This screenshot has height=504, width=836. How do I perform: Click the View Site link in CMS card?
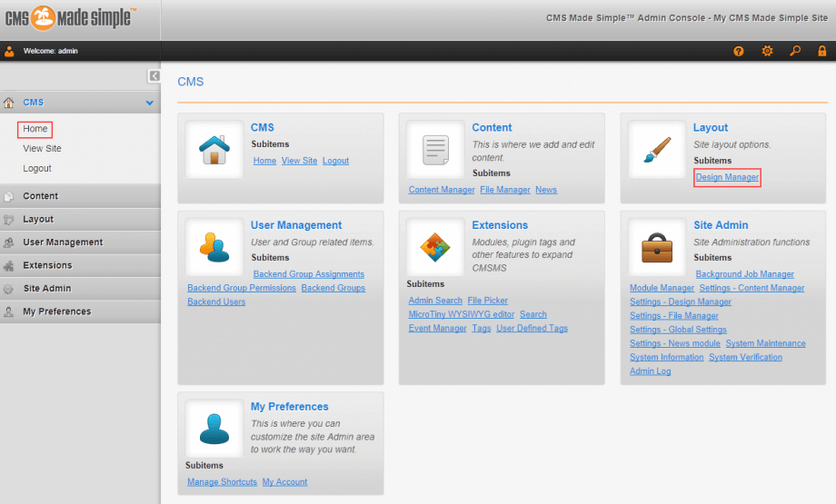(x=299, y=161)
